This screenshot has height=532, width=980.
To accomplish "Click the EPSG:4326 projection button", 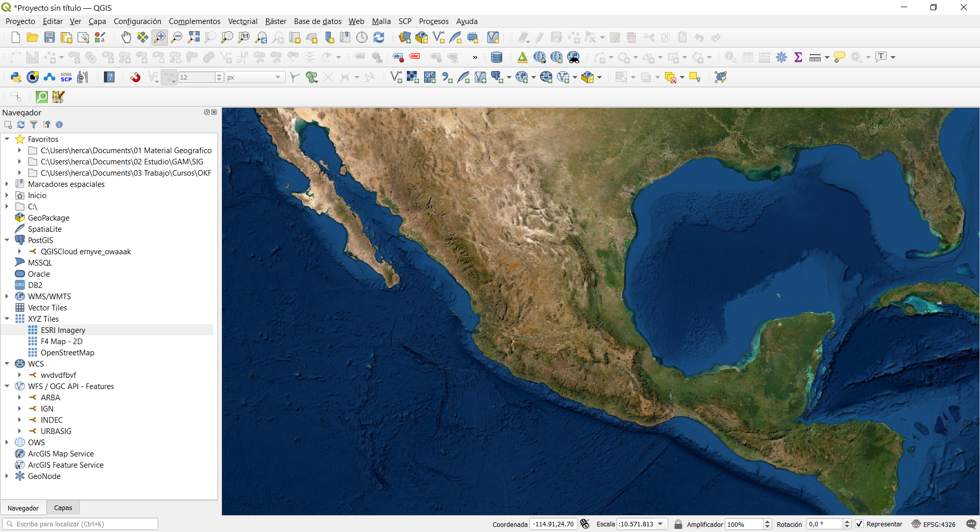I will pos(934,524).
